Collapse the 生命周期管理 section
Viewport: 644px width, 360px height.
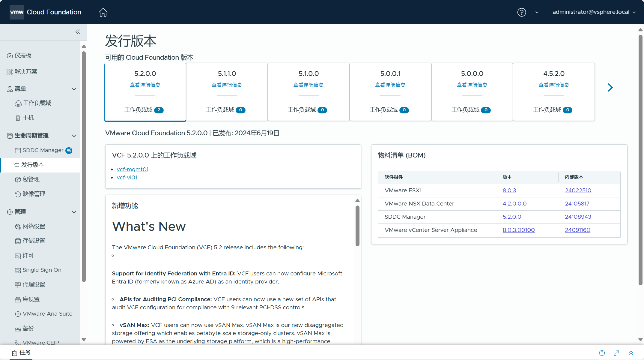pos(74,136)
